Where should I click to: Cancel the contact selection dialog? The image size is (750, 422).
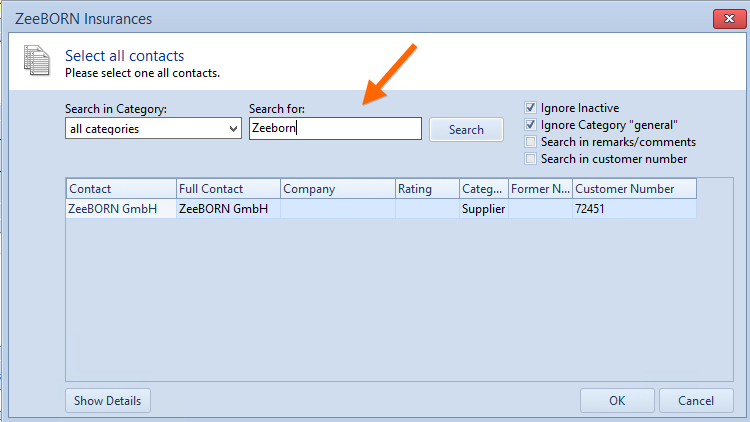pos(696,400)
